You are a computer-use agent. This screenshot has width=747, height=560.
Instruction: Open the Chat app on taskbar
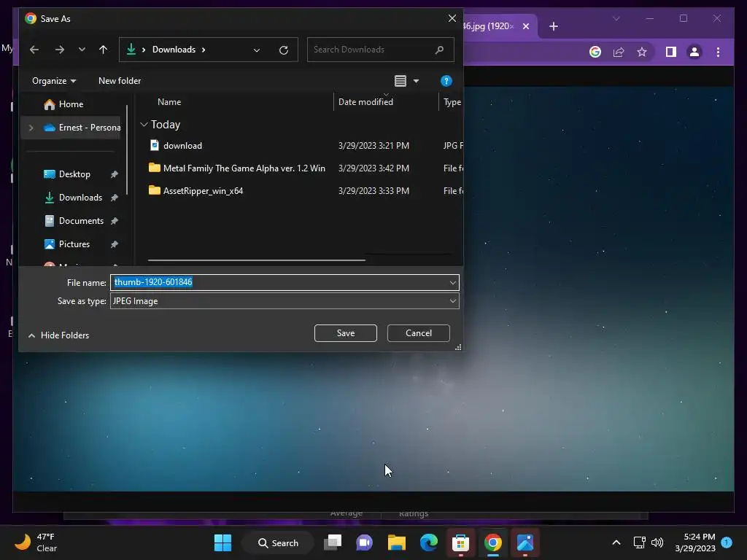(365, 542)
